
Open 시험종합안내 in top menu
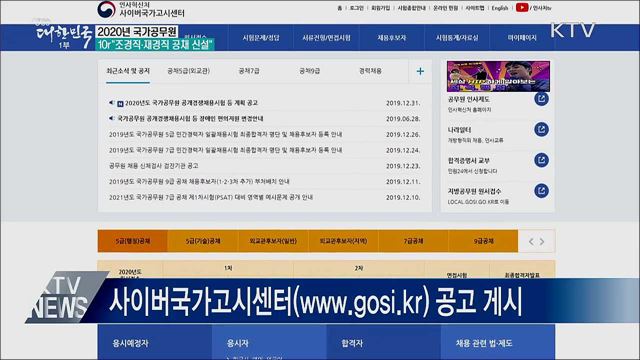click(x=411, y=8)
